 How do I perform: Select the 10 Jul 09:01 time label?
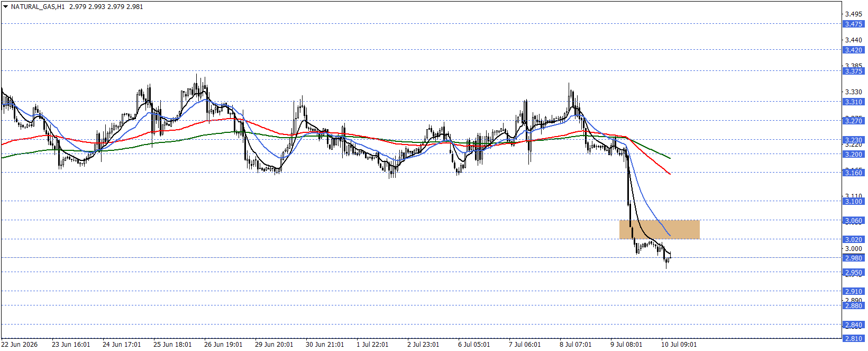coord(679,344)
